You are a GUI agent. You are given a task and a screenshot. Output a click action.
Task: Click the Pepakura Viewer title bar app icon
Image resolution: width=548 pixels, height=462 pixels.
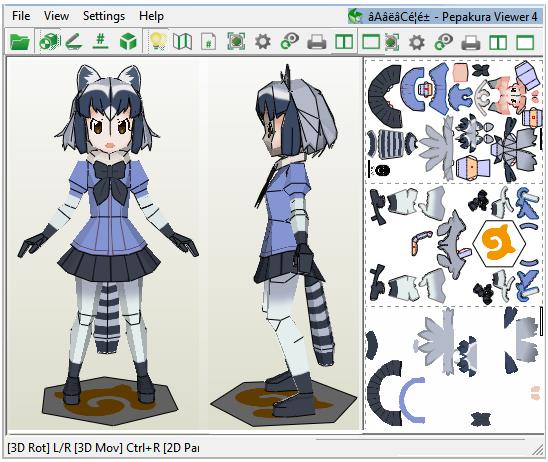pos(355,16)
